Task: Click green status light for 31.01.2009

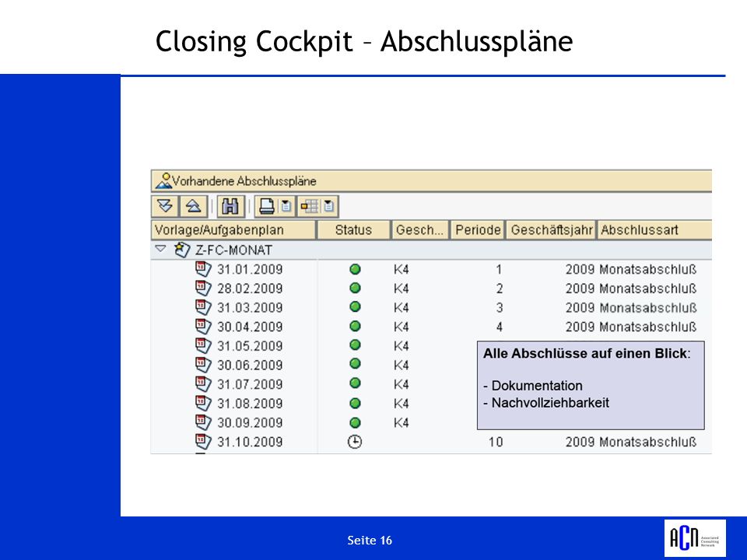Action: (x=355, y=269)
